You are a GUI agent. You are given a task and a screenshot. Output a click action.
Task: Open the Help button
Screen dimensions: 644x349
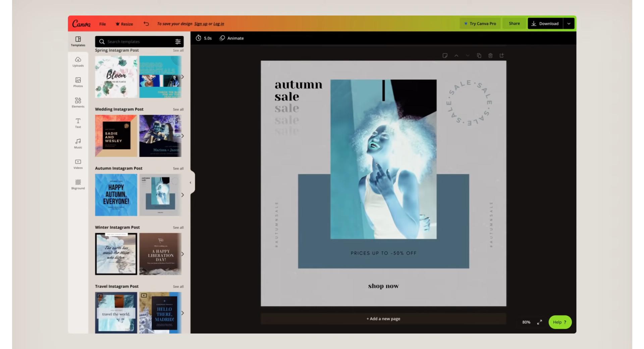(x=560, y=322)
